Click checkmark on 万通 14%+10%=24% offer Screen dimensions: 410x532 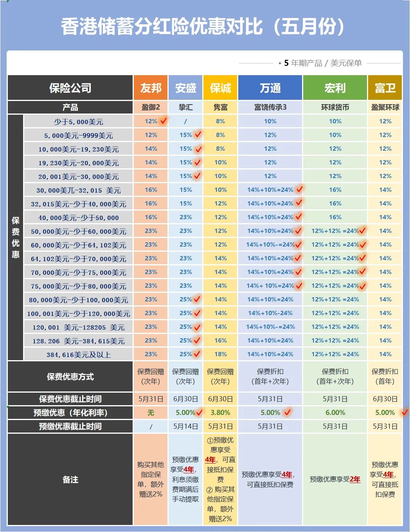(x=299, y=190)
